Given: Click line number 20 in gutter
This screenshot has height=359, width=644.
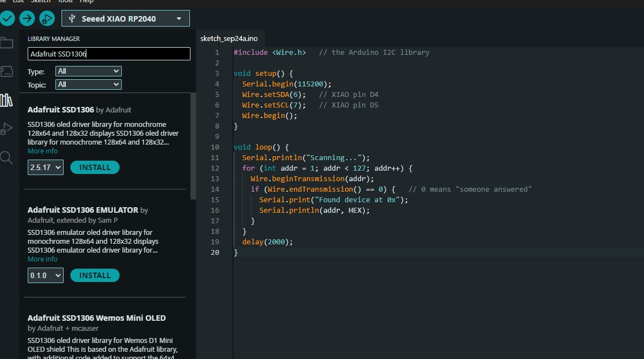Looking at the screenshot, I should tap(215, 253).
